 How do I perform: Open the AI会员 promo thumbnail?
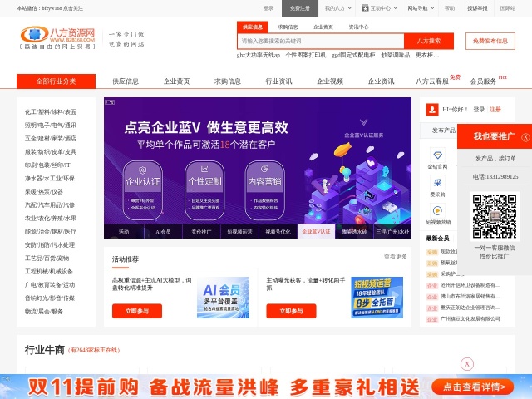(x=223, y=298)
